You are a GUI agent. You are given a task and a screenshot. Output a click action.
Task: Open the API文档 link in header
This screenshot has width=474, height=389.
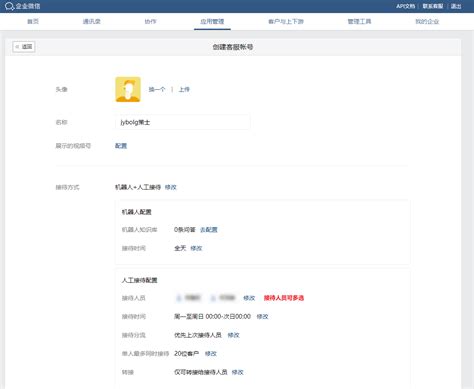point(405,6)
